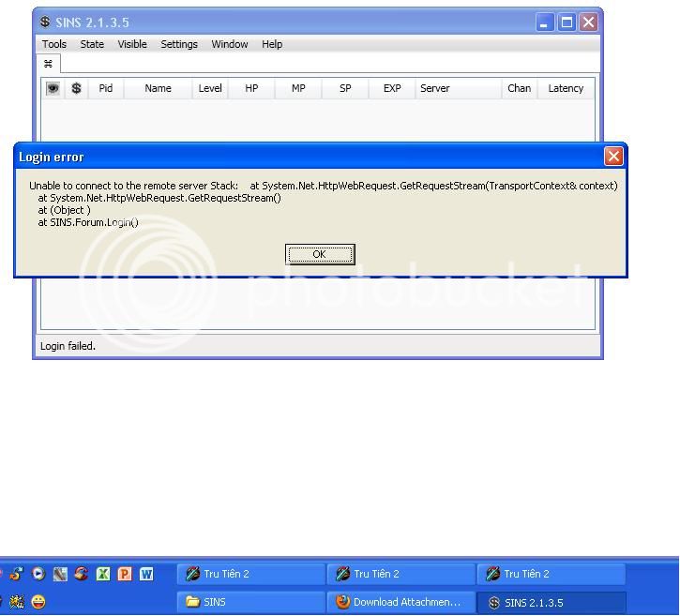
Task: Sort by the Level column header
Action: pos(210,88)
